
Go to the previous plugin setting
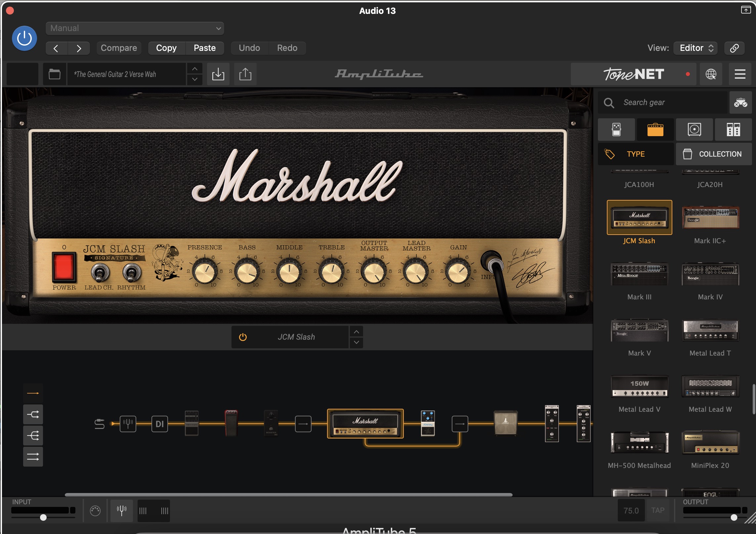pyautogui.click(x=56, y=48)
